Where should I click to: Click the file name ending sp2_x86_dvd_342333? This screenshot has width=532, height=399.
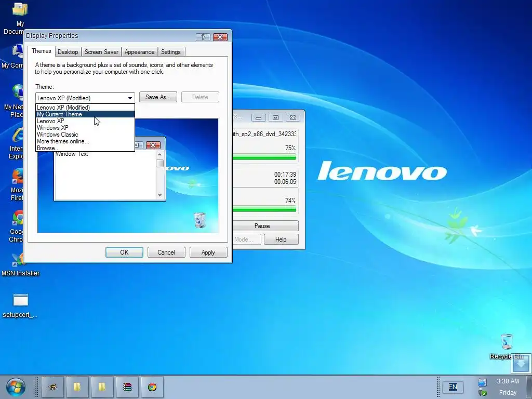point(264,134)
